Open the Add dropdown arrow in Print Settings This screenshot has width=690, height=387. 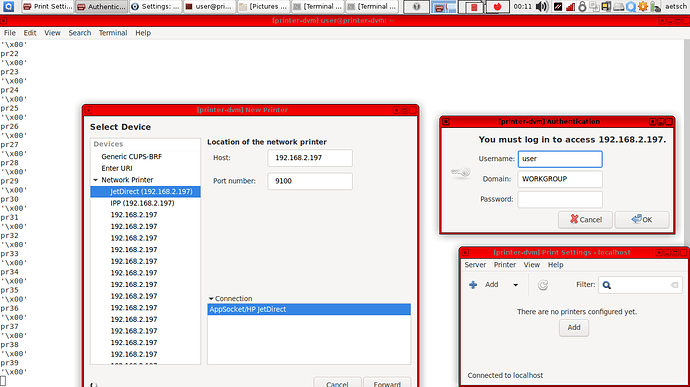point(515,285)
